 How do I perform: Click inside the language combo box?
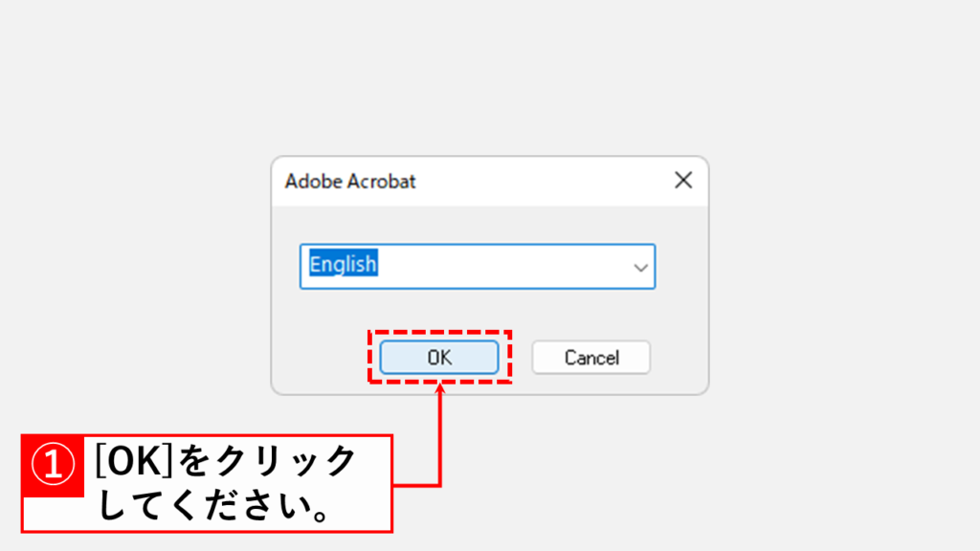477,266
